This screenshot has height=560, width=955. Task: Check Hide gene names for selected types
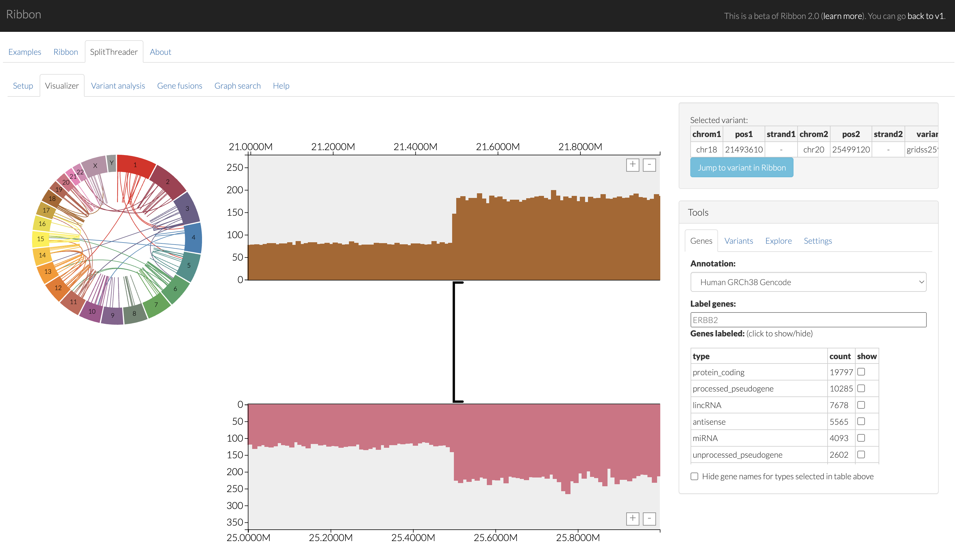[x=694, y=476]
